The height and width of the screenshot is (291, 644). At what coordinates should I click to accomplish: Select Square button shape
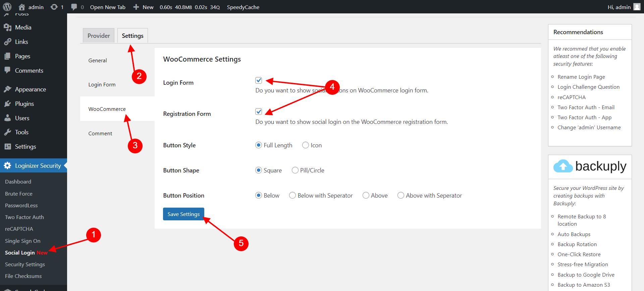259,170
